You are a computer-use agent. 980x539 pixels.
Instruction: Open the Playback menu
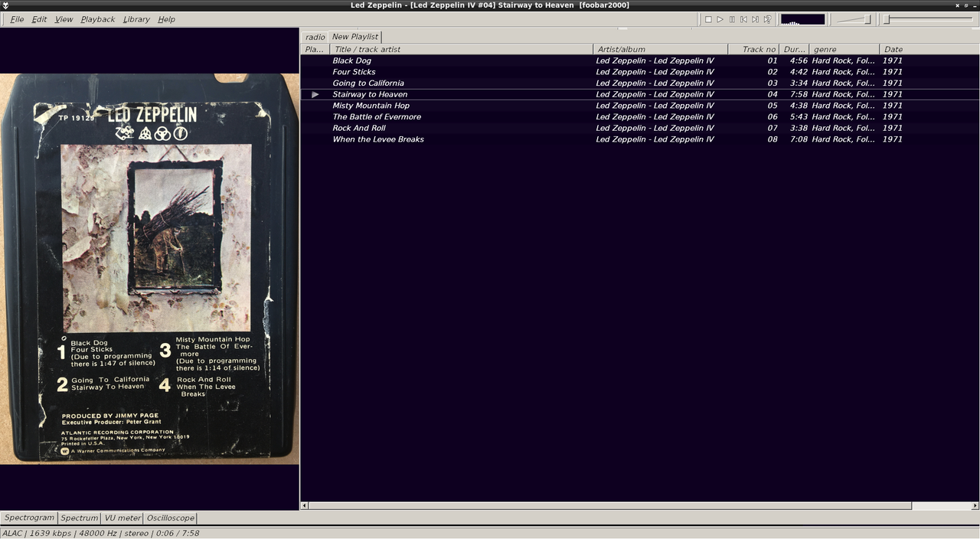pos(98,19)
